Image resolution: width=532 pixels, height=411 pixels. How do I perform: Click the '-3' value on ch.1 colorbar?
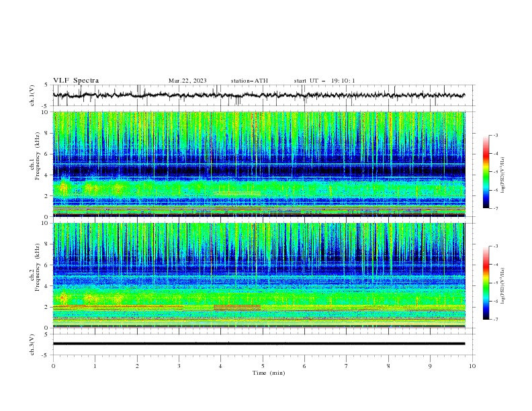(496, 135)
